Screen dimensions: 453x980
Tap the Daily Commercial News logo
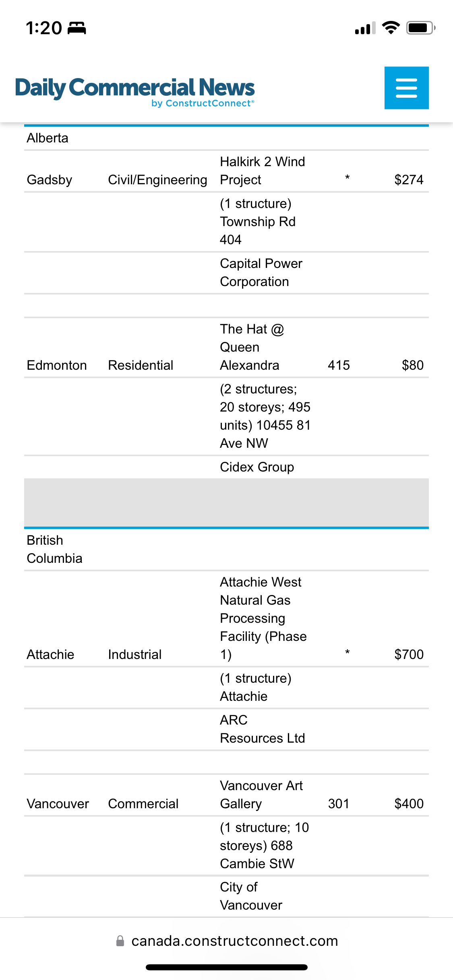tap(134, 91)
